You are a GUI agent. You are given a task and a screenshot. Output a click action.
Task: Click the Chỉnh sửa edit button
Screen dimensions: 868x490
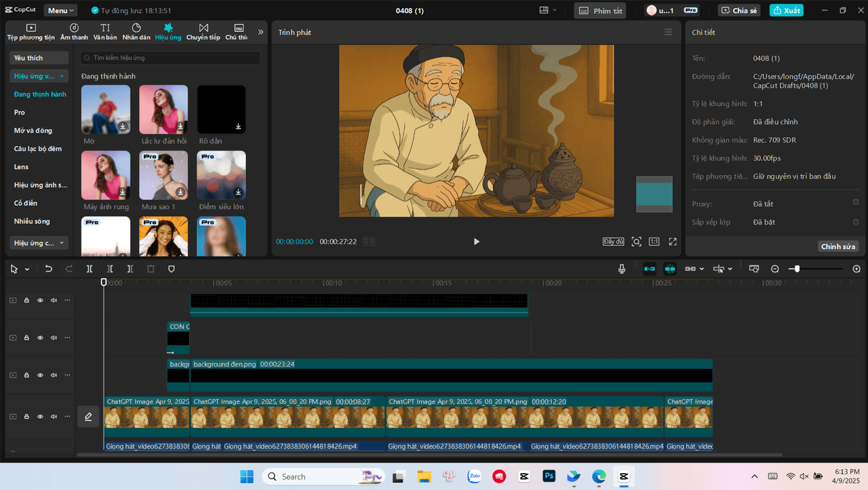point(839,246)
